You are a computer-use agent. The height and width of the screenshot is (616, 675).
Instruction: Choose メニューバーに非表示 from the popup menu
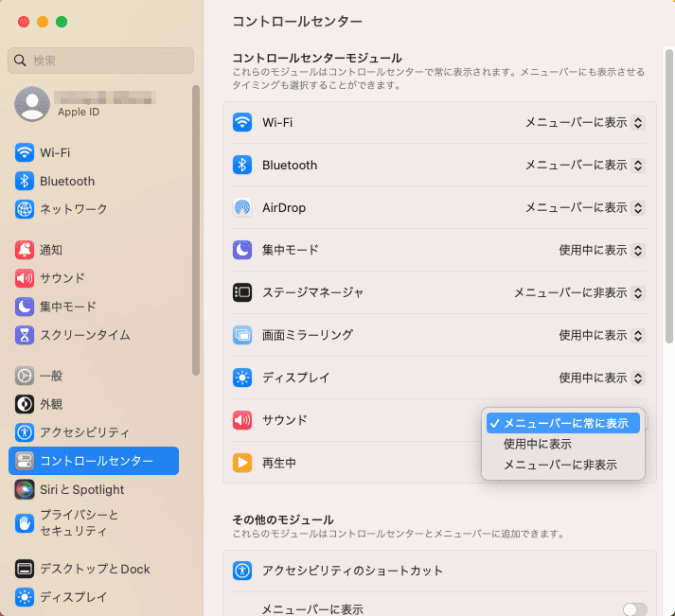pyautogui.click(x=563, y=465)
